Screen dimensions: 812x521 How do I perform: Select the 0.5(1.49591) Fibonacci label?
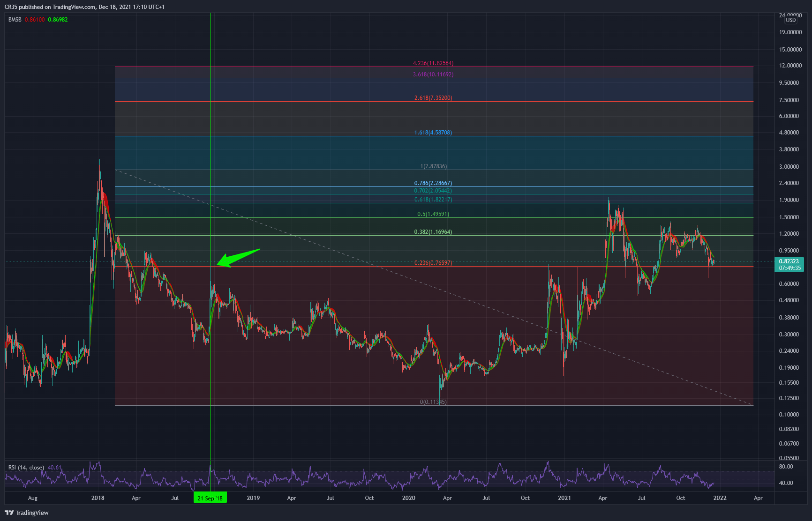pos(433,214)
